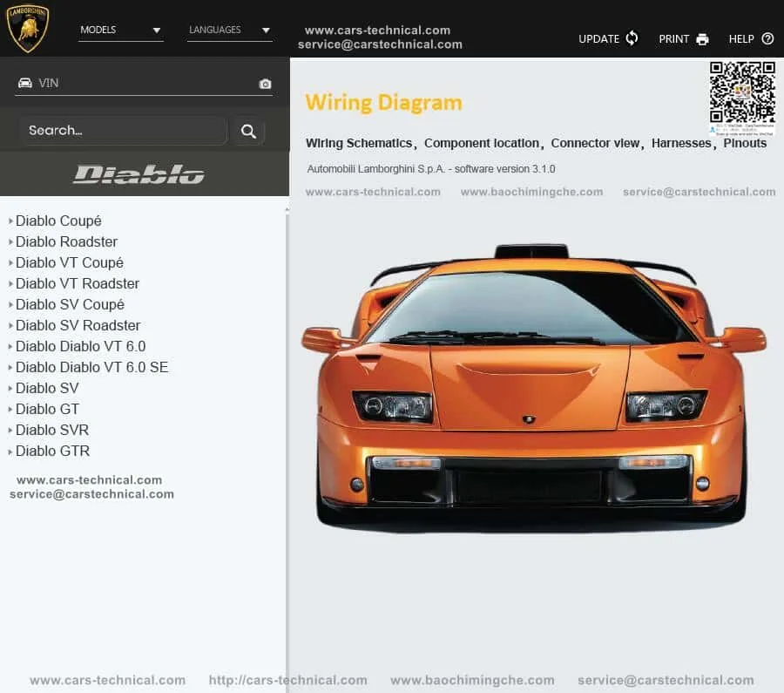
Task: Click the software version 3.1.0 text
Action: tap(504, 169)
